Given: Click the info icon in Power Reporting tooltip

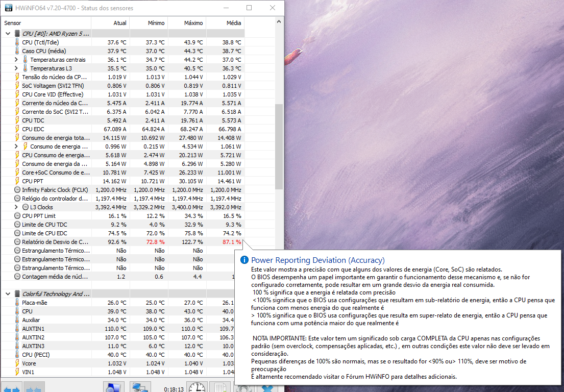Looking at the screenshot, I should coord(244,260).
